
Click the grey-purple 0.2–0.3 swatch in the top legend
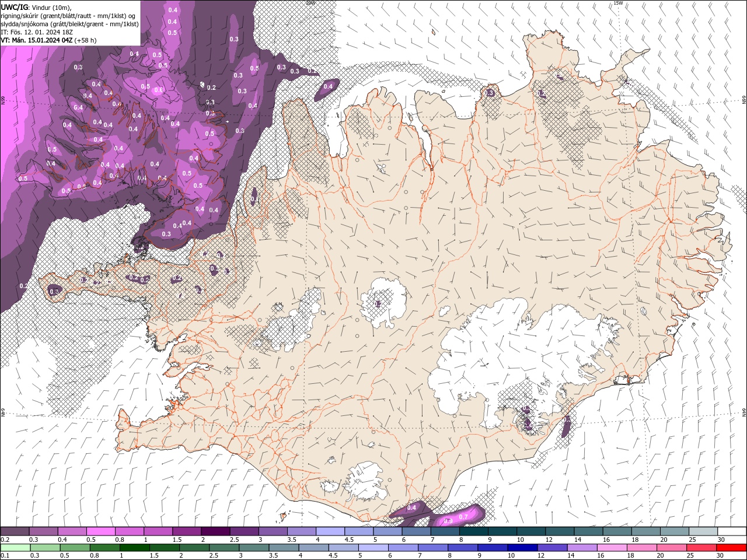(x=15, y=531)
